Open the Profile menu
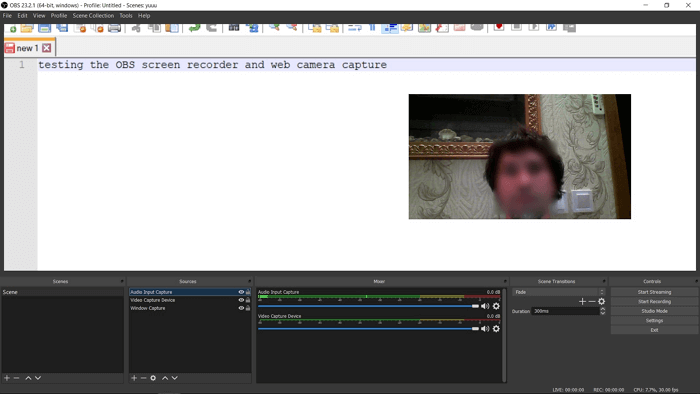 click(58, 16)
